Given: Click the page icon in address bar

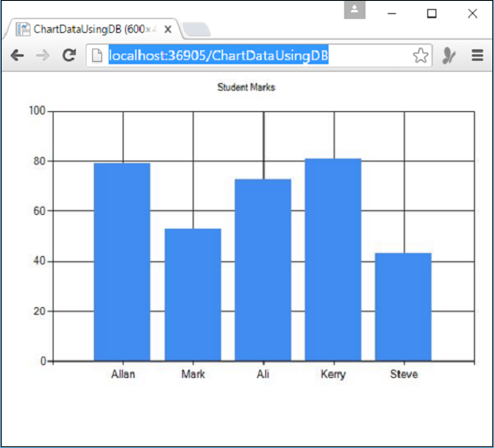Looking at the screenshot, I should [97, 56].
